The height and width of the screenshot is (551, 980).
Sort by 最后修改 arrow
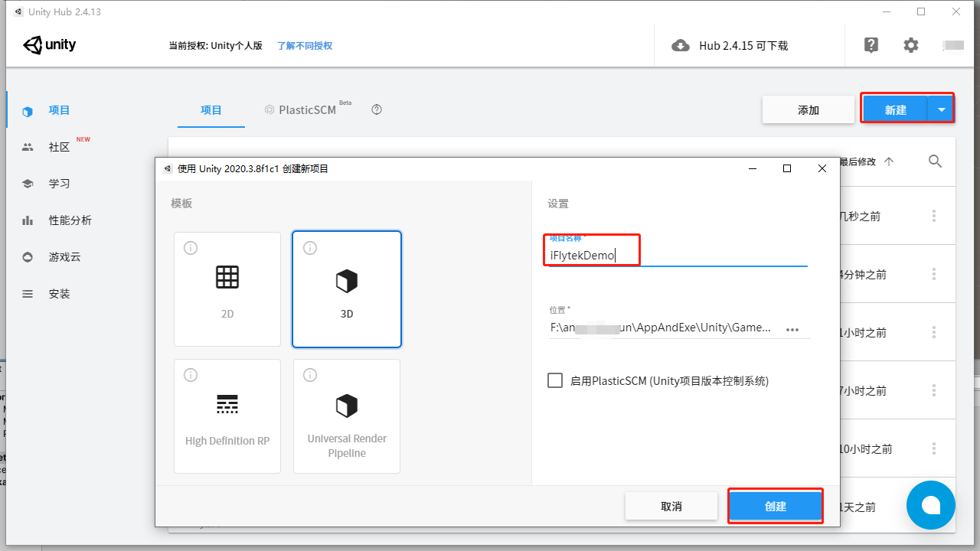tap(889, 161)
